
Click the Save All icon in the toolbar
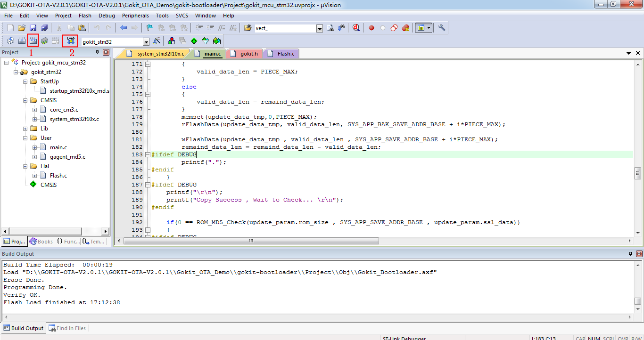43,28
